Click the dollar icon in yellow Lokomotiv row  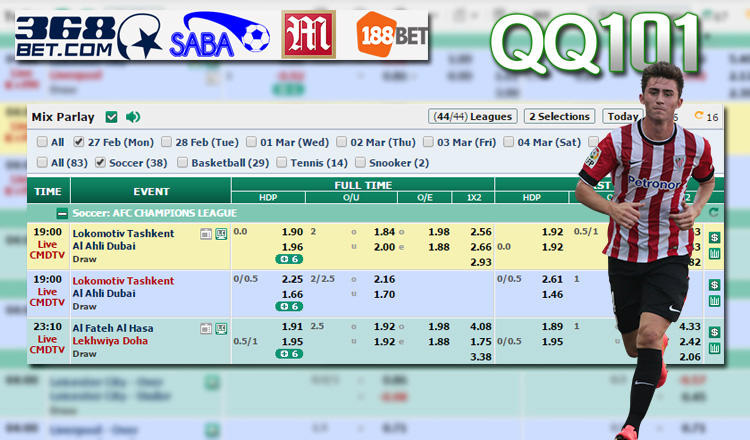tap(714, 238)
